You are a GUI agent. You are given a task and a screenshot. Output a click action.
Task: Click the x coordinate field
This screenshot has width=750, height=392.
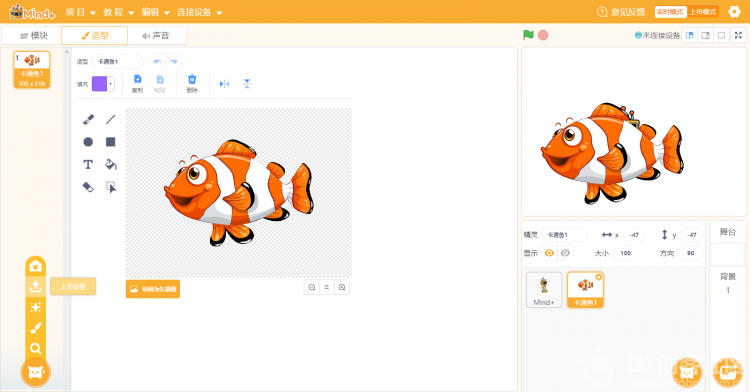click(x=634, y=235)
